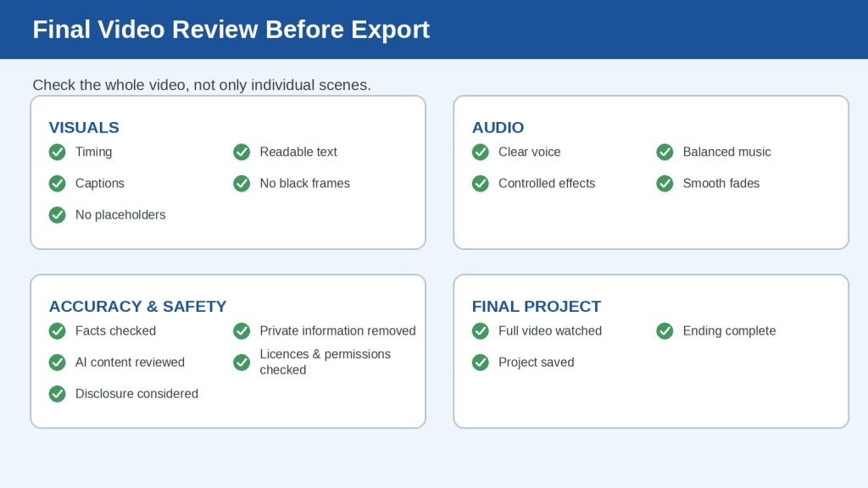Toggle the Disclosure considered checkmark

coord(57,394)
